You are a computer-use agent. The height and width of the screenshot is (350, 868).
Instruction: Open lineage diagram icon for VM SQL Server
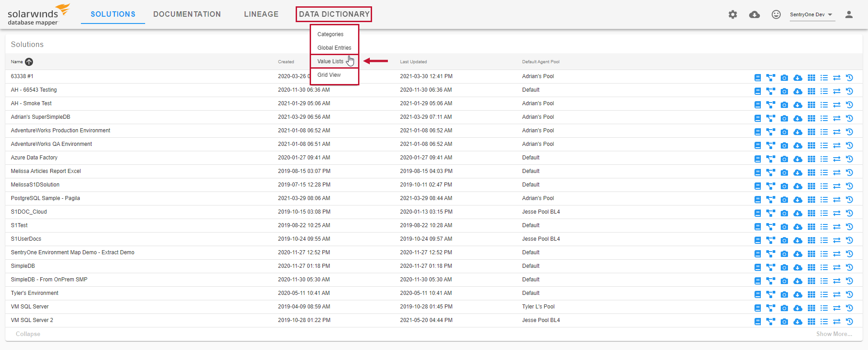(x=771, y=308)
